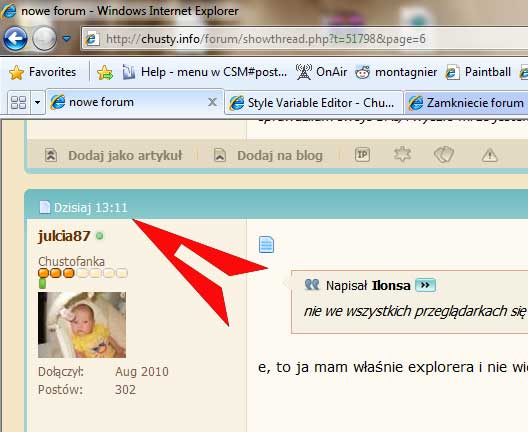Click the 'Dodaj jako artykuł' icon
This screenshot has width=528, height=432.
[51, 155]
